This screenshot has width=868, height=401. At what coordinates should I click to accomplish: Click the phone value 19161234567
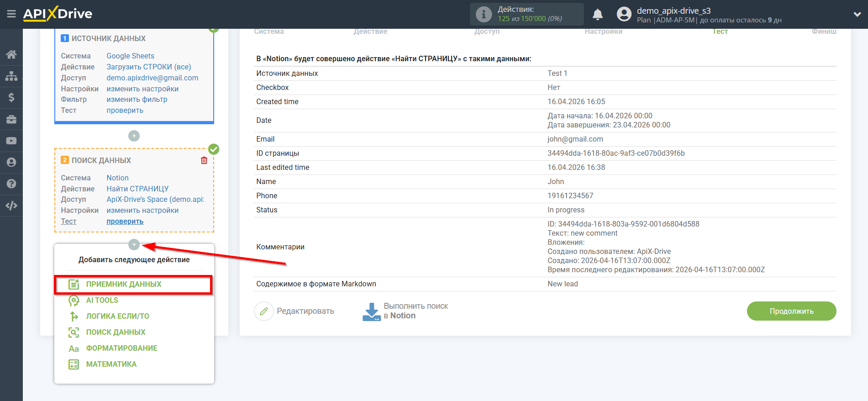pos(570,195)
